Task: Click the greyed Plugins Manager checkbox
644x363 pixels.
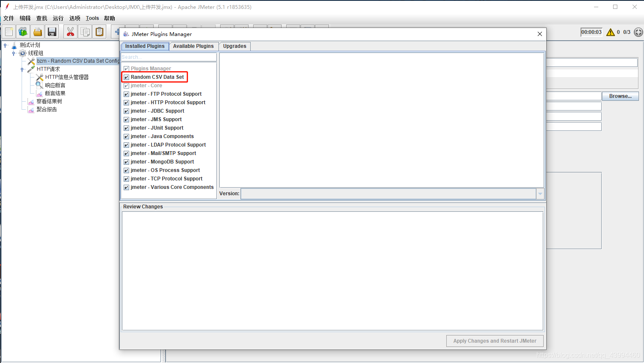Action: (x=127, y=69)
